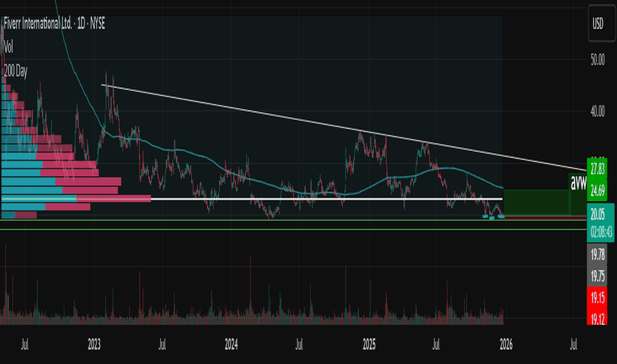Click the green 27.83 price label
Viewport: 617px width, 364px height.
click(x=598, y=168)
